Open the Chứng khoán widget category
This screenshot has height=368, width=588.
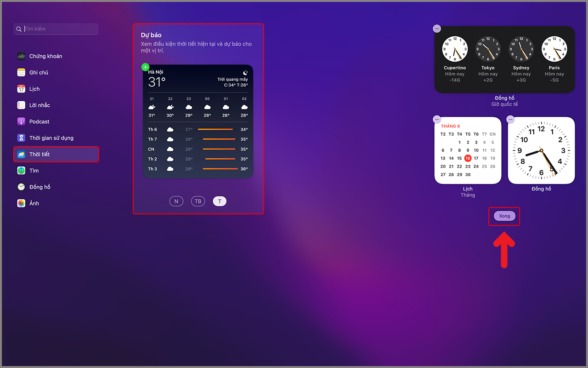click(x=57, y=56)
